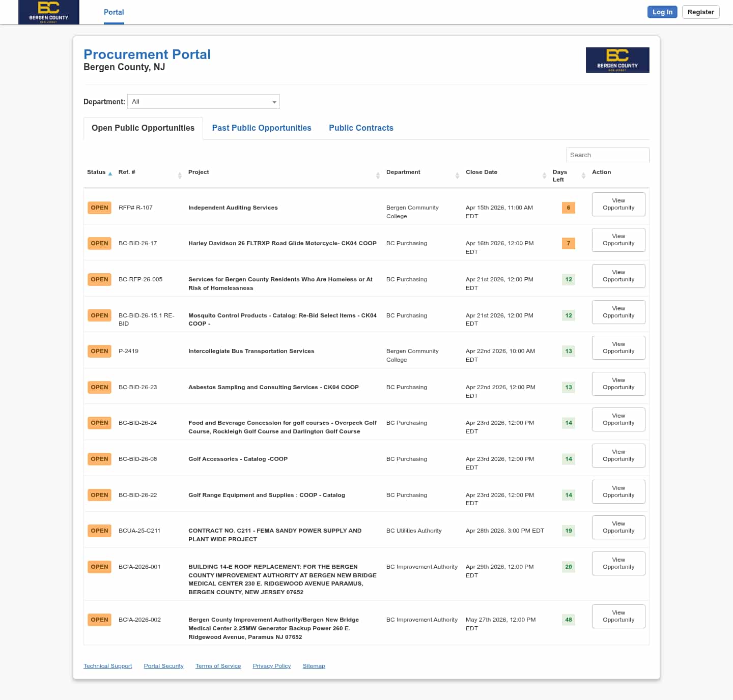Open the Portal Security link
Viewport: 733px width, 700px height.
click(x=163, y=666)
